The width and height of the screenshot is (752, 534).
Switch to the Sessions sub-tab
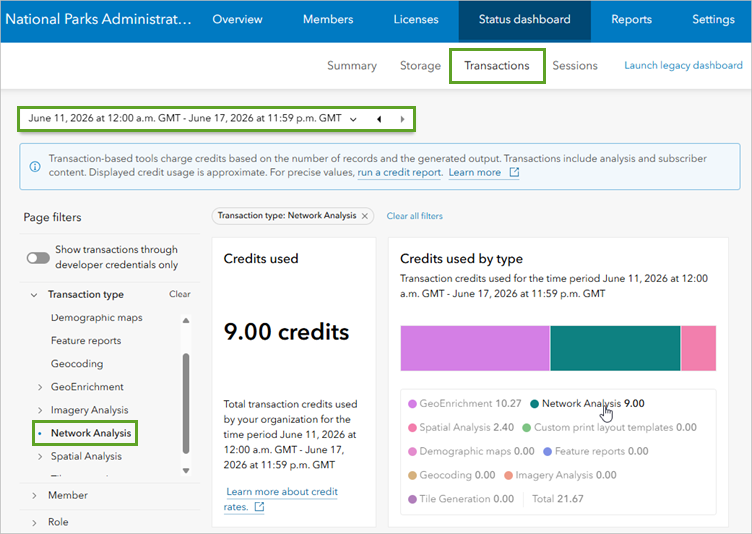(575, 66)
